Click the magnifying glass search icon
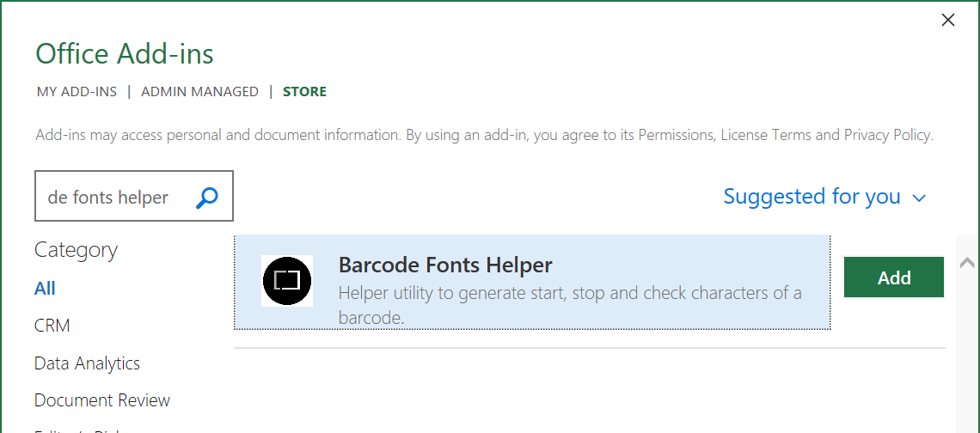 point(207,198)
